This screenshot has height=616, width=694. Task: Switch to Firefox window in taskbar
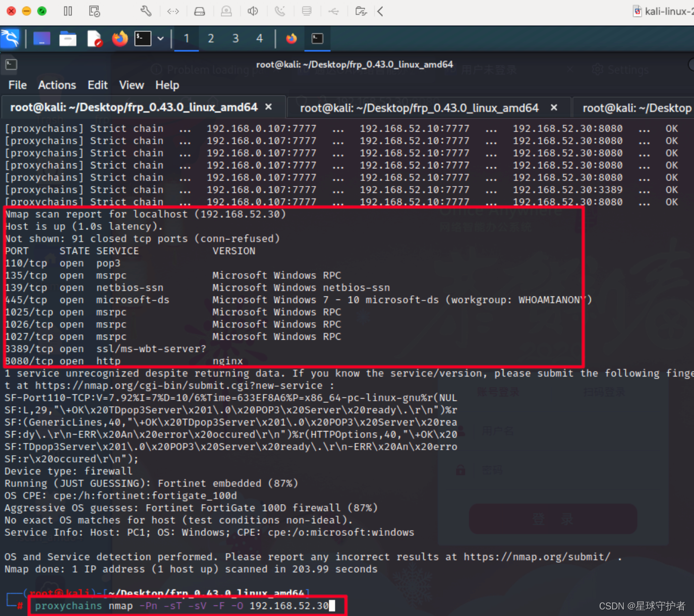292,38
